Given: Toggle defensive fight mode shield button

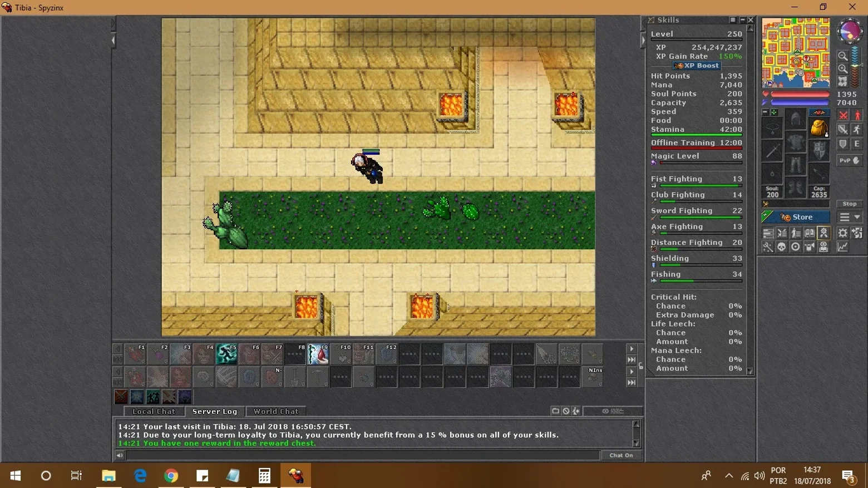Looking at the screenshot, I should [843, 144].
